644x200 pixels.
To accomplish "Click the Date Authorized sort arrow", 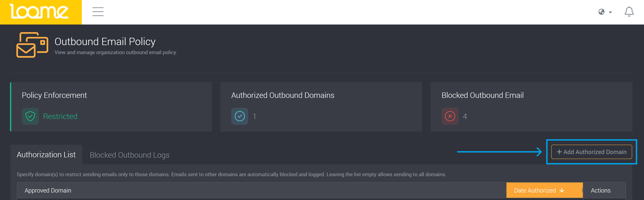I will [x=561, y=190].
